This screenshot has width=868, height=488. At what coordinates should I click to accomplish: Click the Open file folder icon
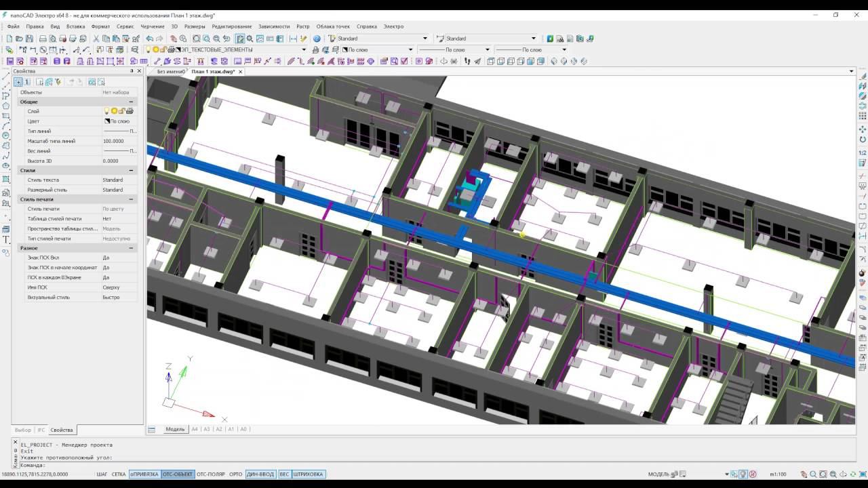(19, 39)
